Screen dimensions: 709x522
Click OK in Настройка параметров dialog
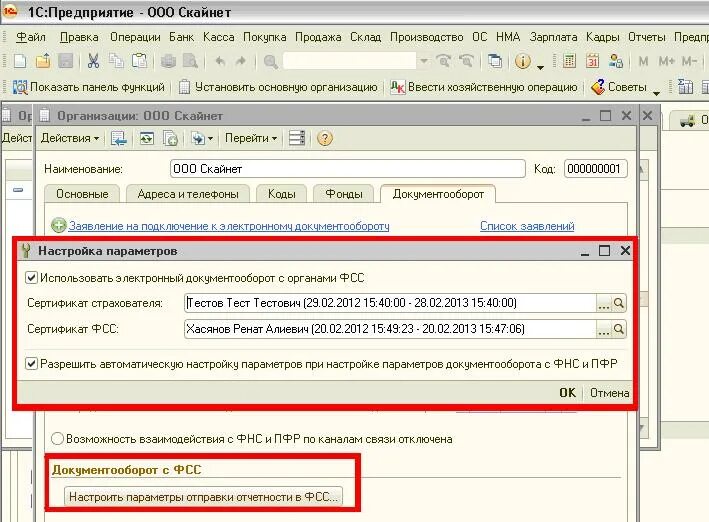567,393
